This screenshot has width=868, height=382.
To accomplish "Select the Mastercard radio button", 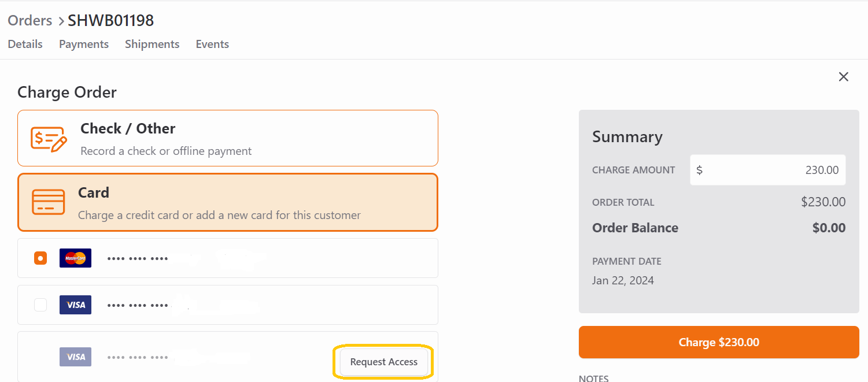I will tap(40, 258).
